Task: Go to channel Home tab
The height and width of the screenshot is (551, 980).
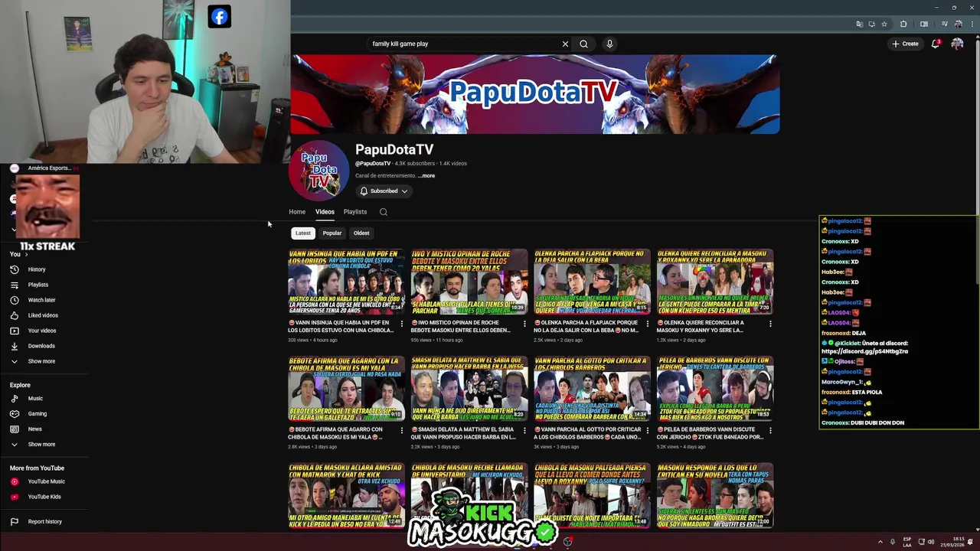Action: [x=297, y=212]
